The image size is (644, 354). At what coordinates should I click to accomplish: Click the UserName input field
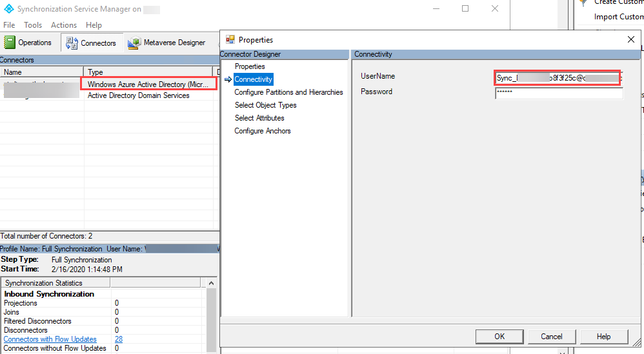[x=559, y=78]
